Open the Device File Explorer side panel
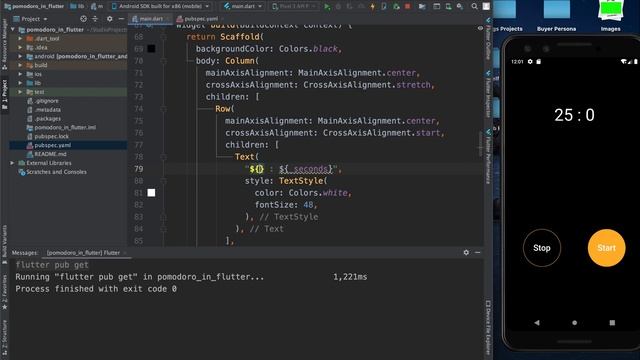 pos(488,328)
